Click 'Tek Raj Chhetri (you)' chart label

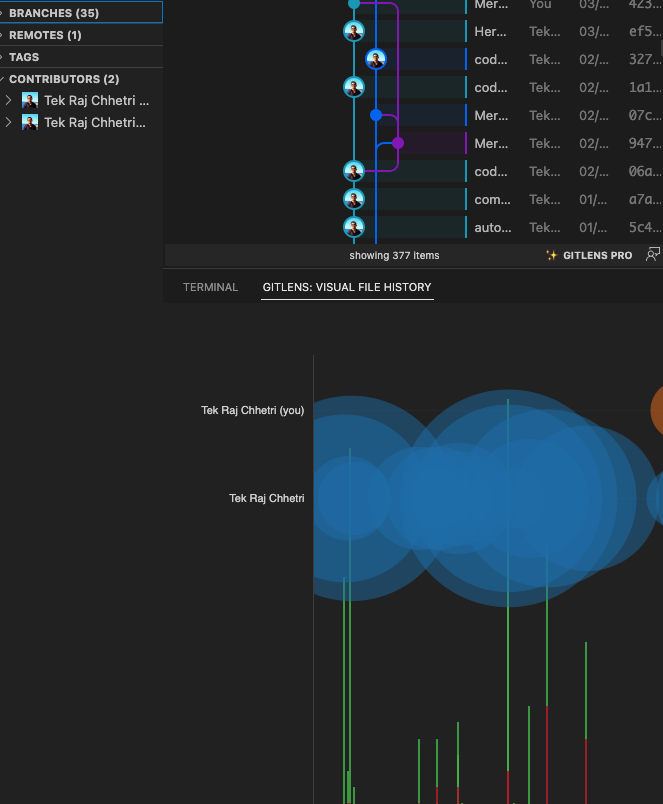pyautogui.click(x=252, y=410)
